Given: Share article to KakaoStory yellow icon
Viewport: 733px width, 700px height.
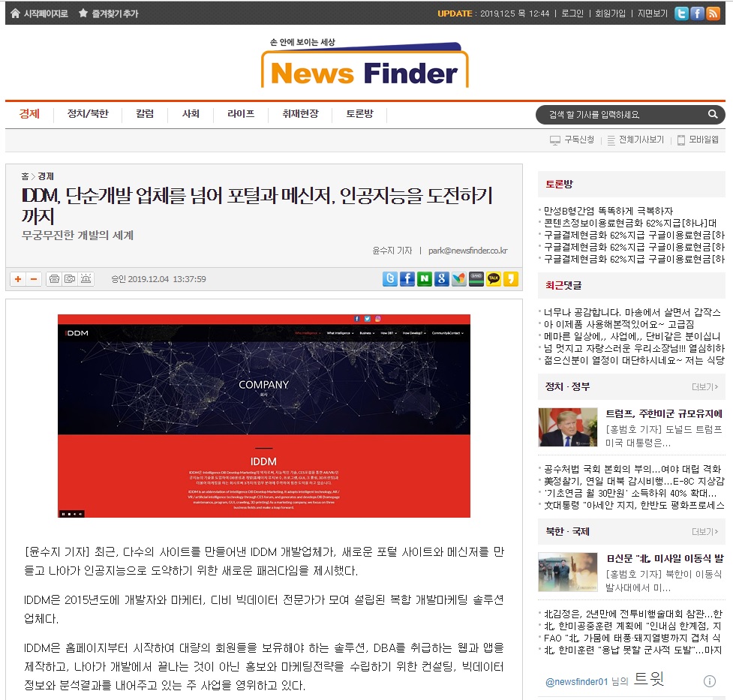Looking at the screenshot, I should (511, 279).
